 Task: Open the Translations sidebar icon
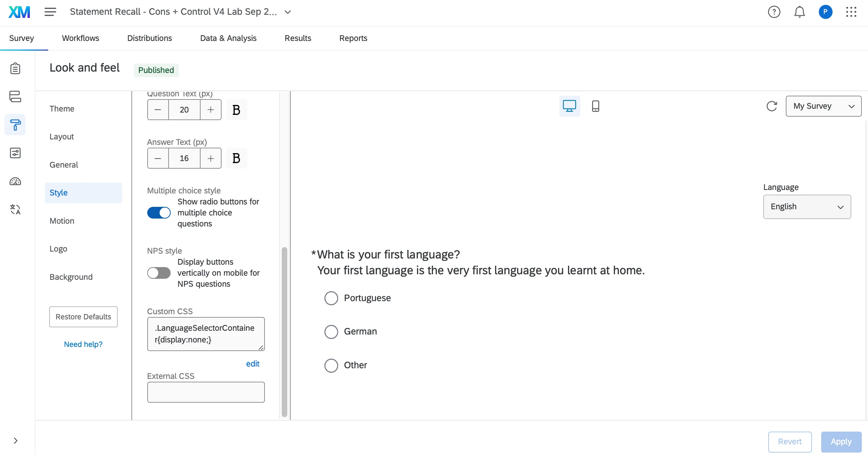tap(15, 209)
